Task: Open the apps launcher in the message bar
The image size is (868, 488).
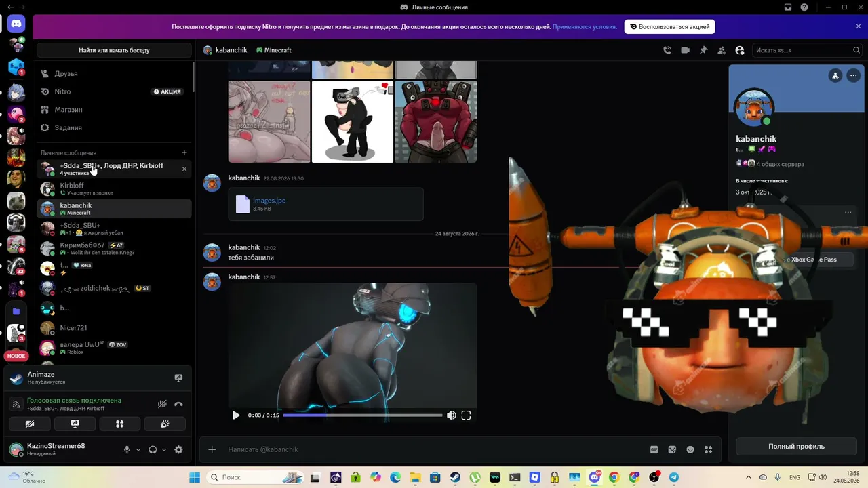Action: (x=709, y=449)
